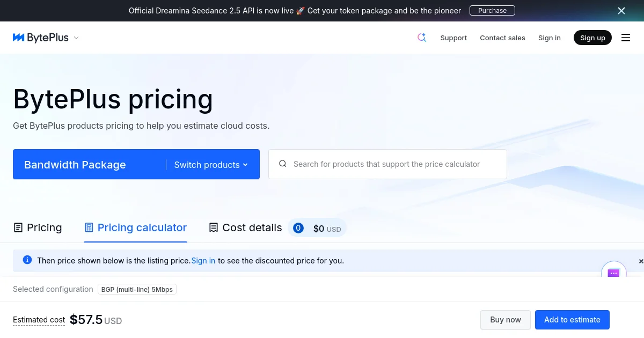Screen dimensions: 644x338
Task: Click the info icon in notice bar
Action: pos(27,260)
